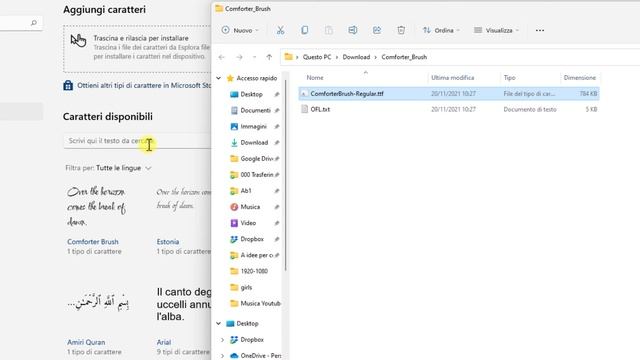Sort by the Ultima modifica column header
This screenshot has width=640, height=360.
tap(453, 78)
